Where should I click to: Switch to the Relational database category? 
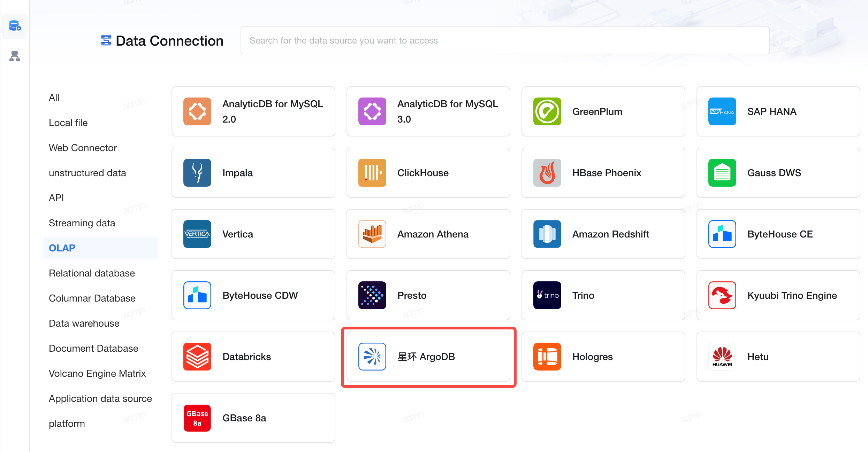pyautogui.click(x=92, y=273)
